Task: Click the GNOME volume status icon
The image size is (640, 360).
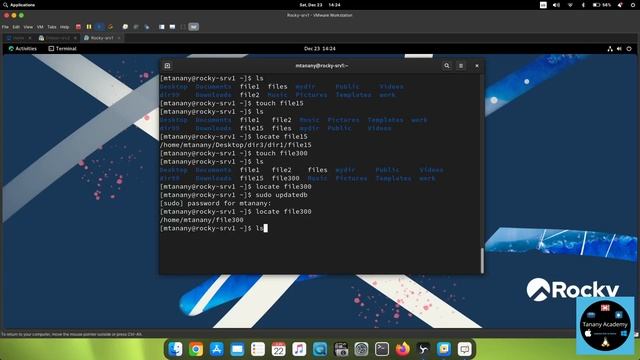Action: tap(619, 49)
